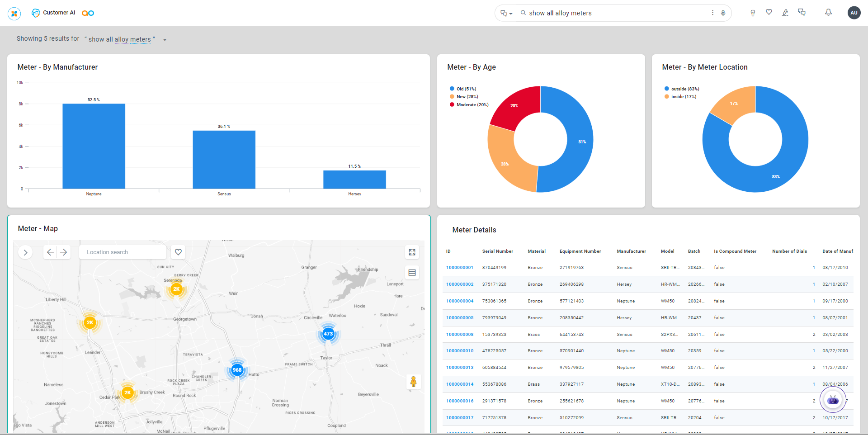This screenshot has width=868, height=435.
Task: Open the lightbulb insights icon
Action: click(x=753, y=13)
